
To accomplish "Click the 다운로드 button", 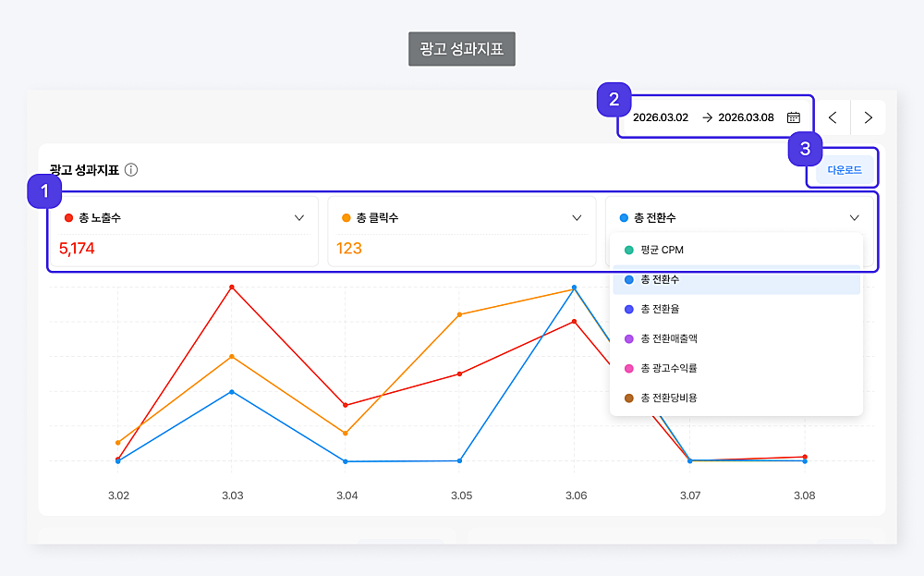I will (844, 170).
